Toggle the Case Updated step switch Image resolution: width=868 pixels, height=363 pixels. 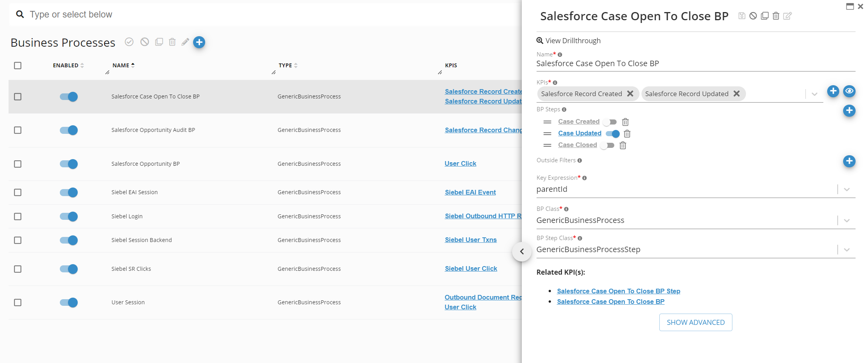(612, 134)
